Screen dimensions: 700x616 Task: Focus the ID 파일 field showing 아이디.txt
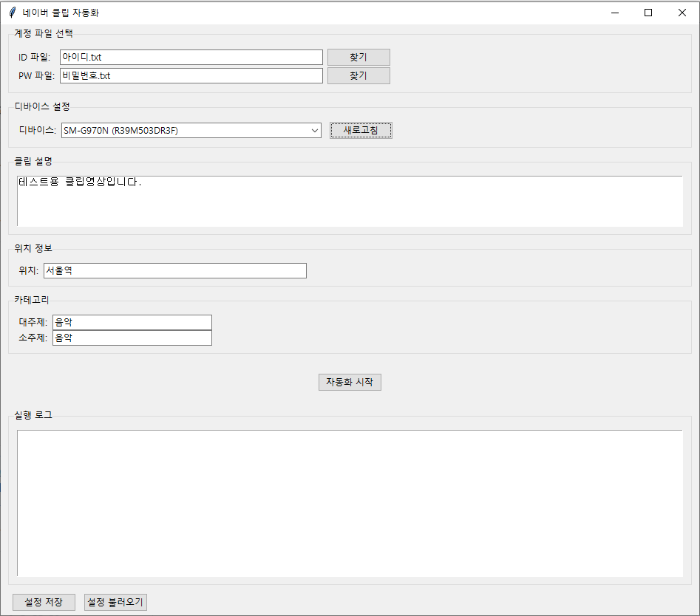point(191,57)
